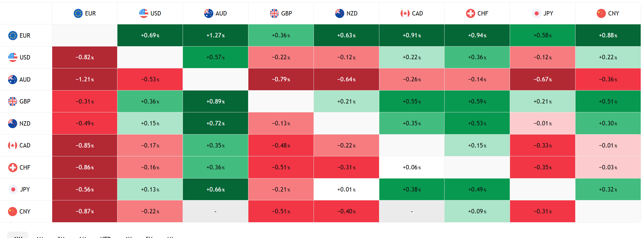644x238 pixels.
Task: Click the CNY flag in the row header
Action: (x=13, y=211)
